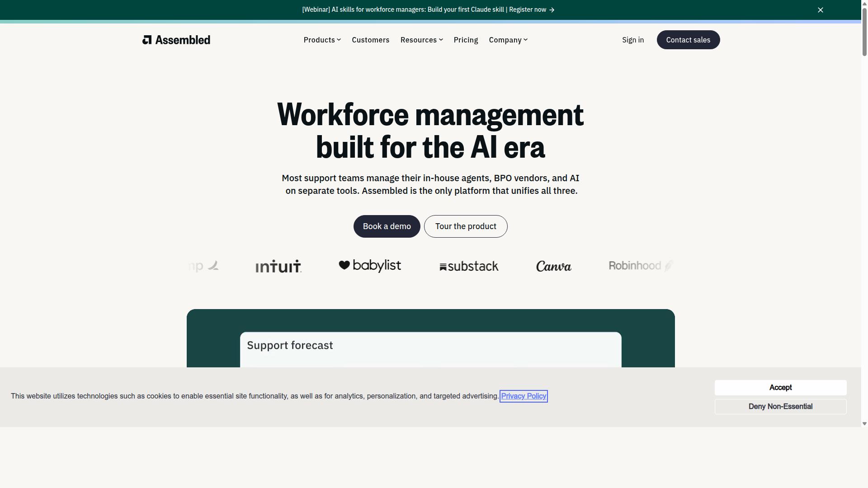Click Book a demo button
Image resolution: width=868 pixels, height=488 pixels.
[x=387, y=226]
